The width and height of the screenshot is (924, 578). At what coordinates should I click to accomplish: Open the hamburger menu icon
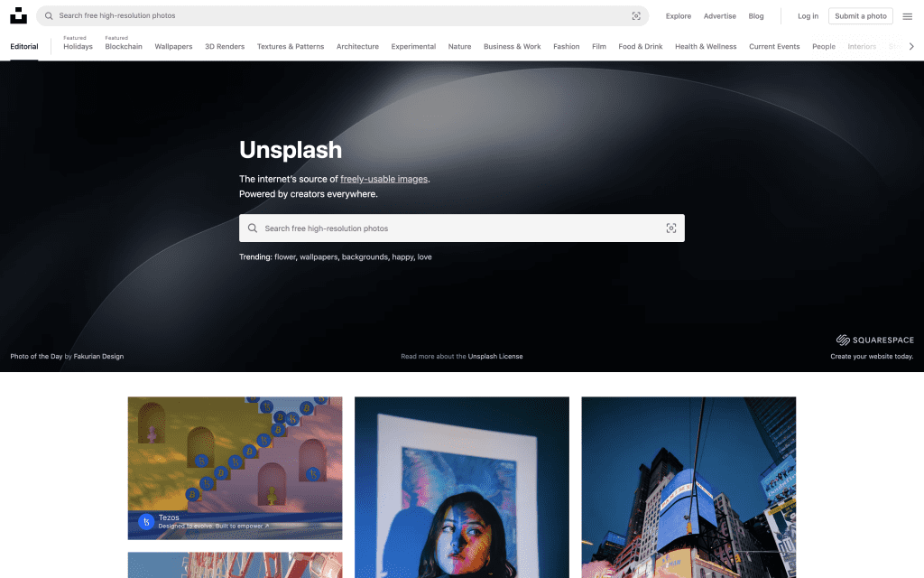click(x=908, y=16)
